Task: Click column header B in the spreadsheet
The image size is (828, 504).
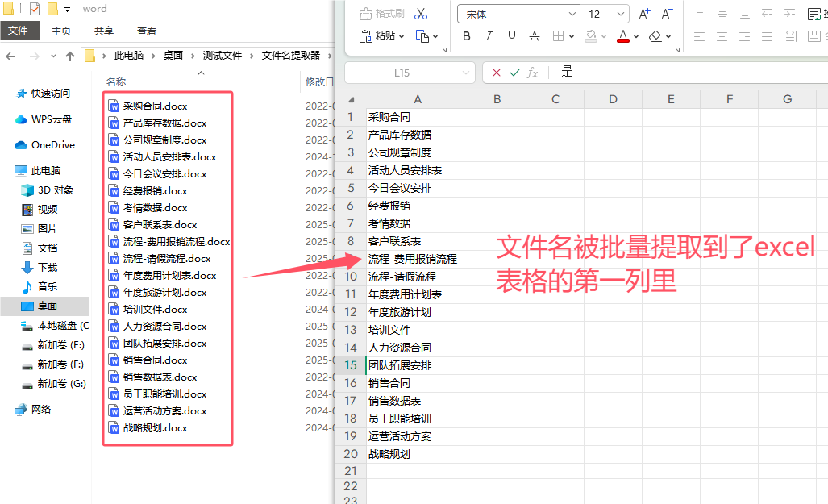Action: (497, 99)
